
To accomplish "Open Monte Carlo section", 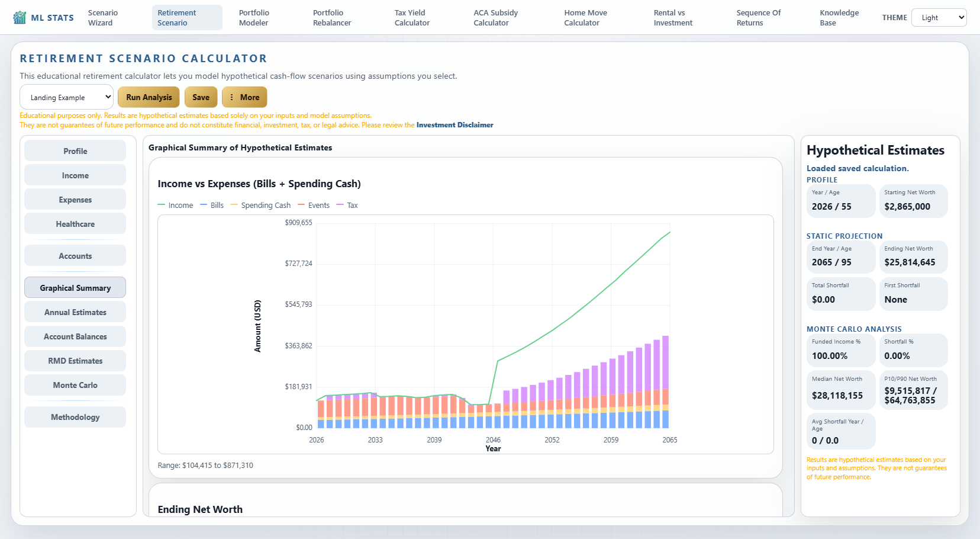I will [75, 385].
